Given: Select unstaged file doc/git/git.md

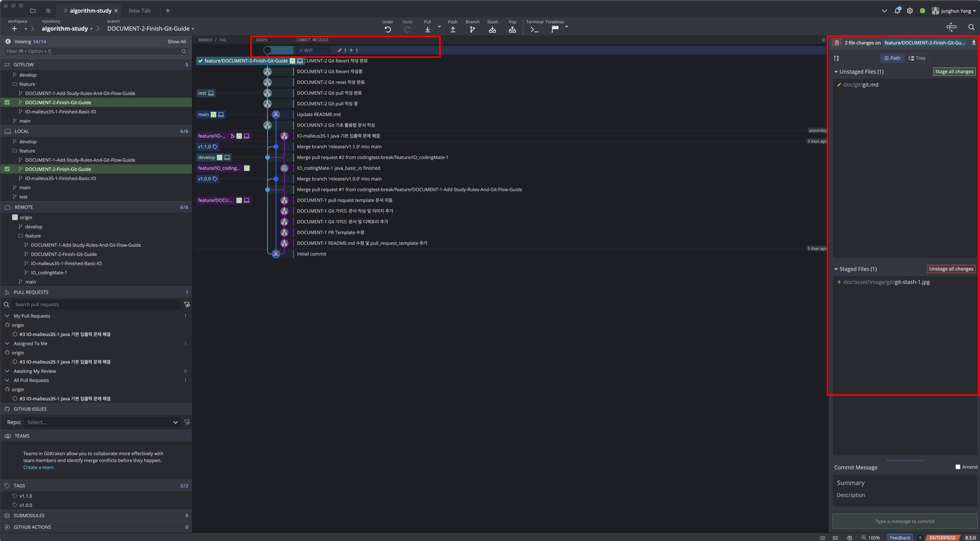Looking at the screenshot, I should pyautogui.click(x=904, y=84).
